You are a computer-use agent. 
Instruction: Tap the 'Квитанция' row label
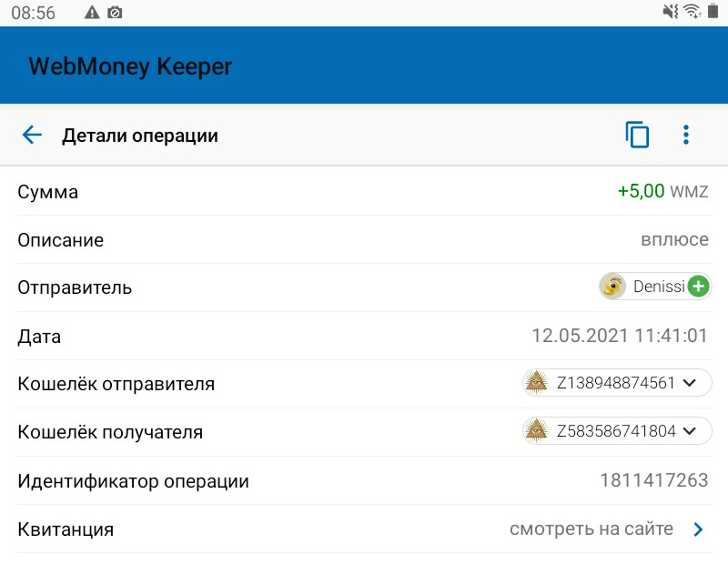pyautogui.click(x=66, y=530)
